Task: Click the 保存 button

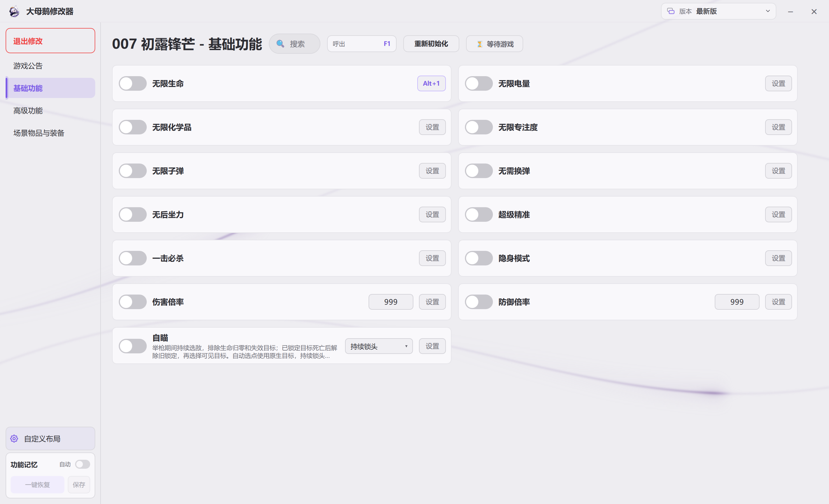Action: [79, 484]
